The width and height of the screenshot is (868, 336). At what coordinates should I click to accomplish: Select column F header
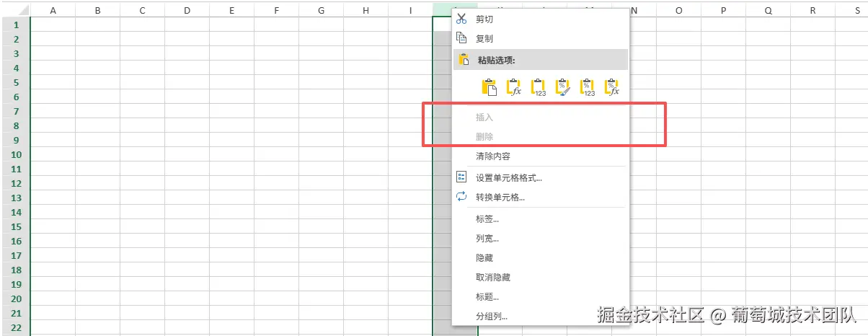click(276, 10)
